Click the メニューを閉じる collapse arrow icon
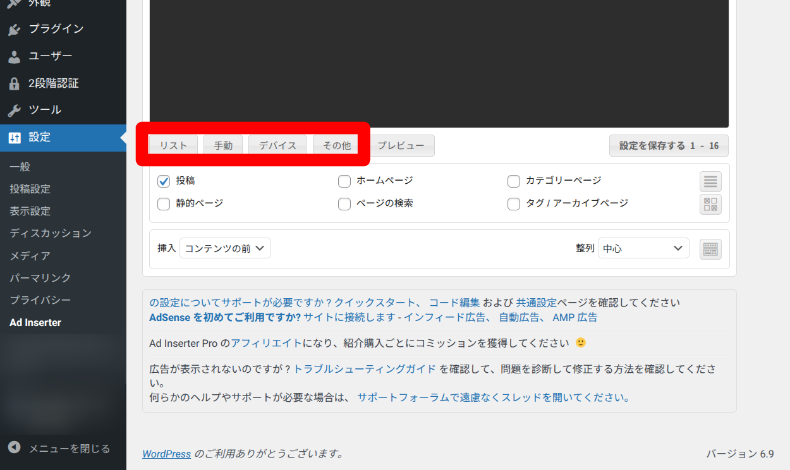 (x=15, y=447)
